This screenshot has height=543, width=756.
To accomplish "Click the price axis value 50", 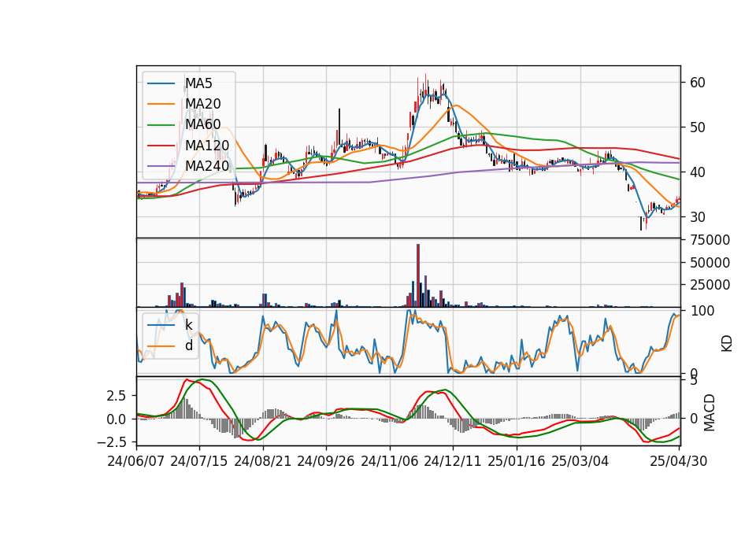I will (x=698, y=127).
